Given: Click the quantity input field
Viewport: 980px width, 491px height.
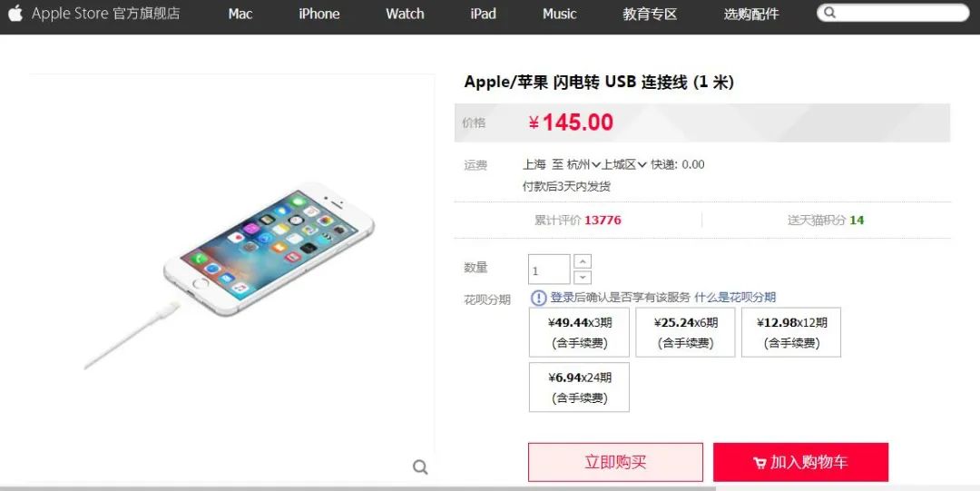Looking at the screenshot, I should [549, 270].
